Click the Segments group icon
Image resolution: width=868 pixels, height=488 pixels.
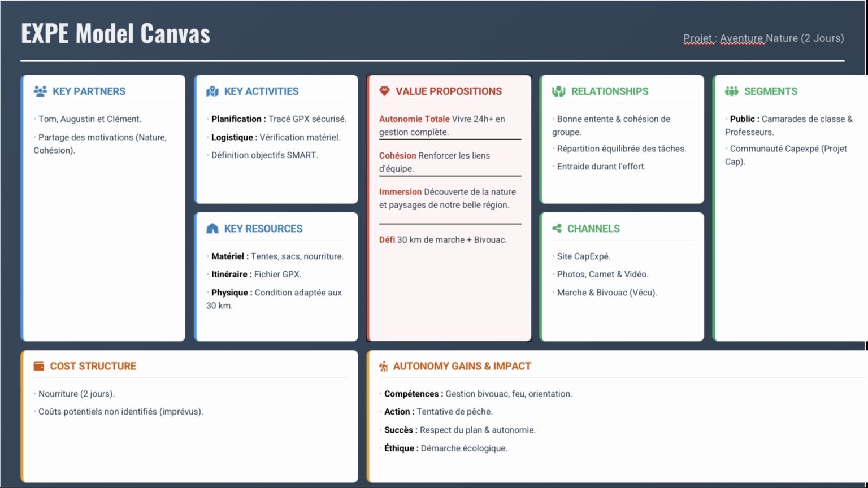tap(732, 91)
